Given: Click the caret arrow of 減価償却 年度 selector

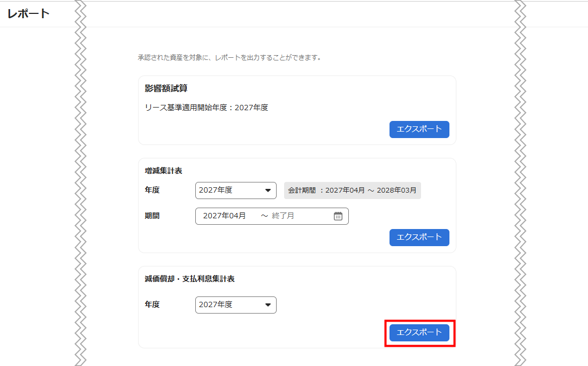Looking at the screenshot, I should click(x=268, y=305).
